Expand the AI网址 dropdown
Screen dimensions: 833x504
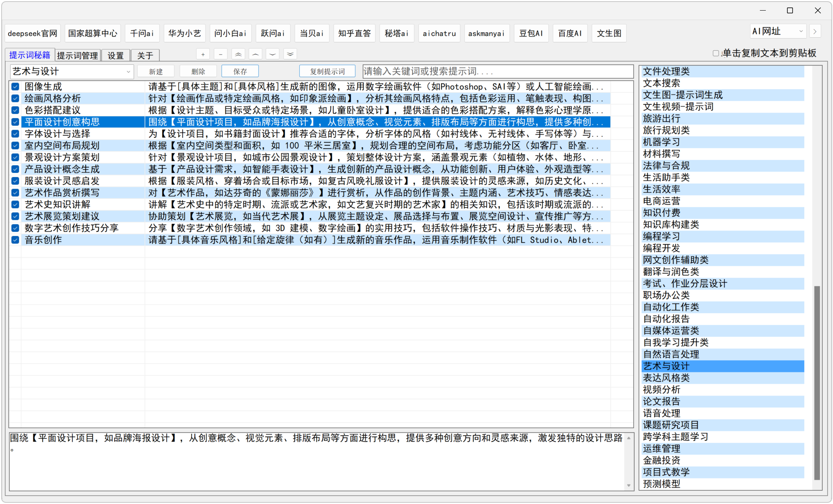point(778,31)
